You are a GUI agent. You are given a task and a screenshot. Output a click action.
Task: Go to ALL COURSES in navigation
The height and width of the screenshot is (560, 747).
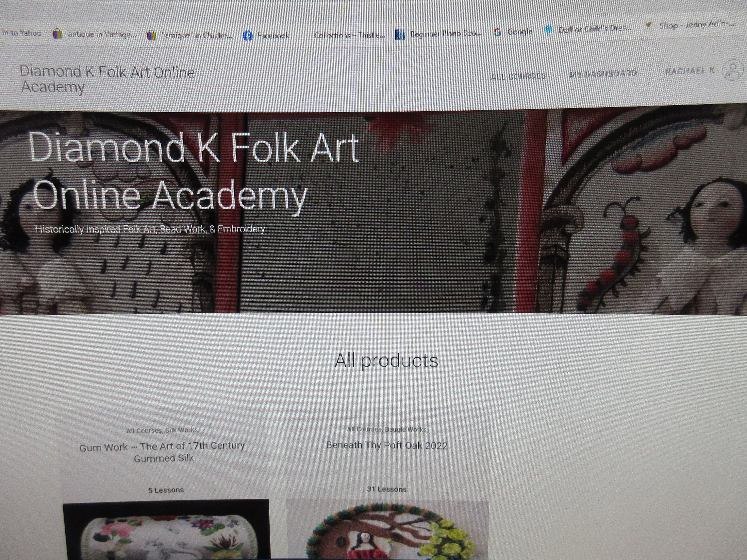click(x=518, y=77)
